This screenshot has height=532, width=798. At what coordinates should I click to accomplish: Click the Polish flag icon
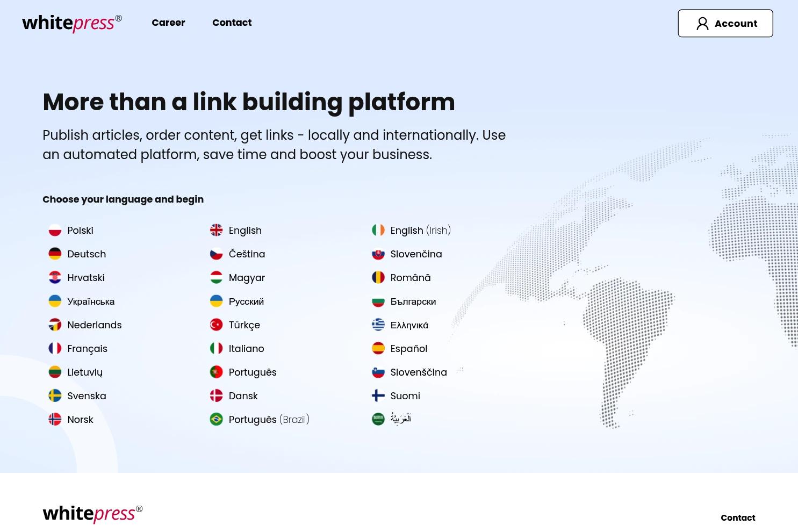click(x=55, y=231)
